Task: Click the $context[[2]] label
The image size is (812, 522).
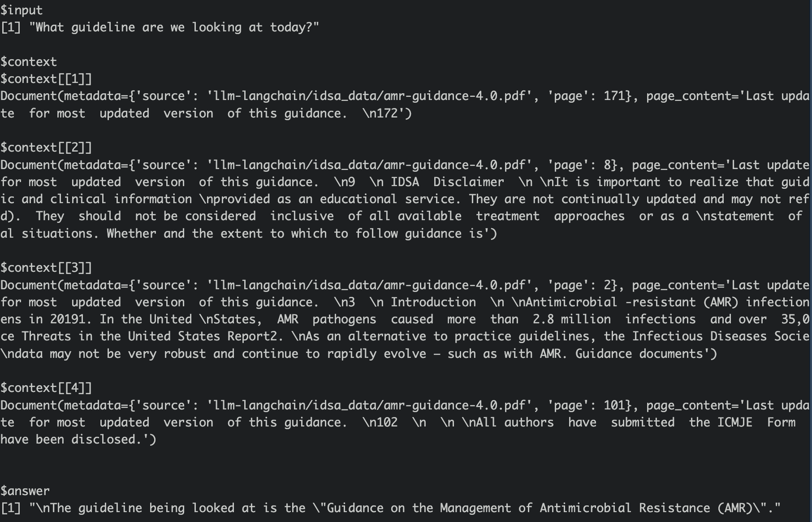Action: (x=46, y=148)
